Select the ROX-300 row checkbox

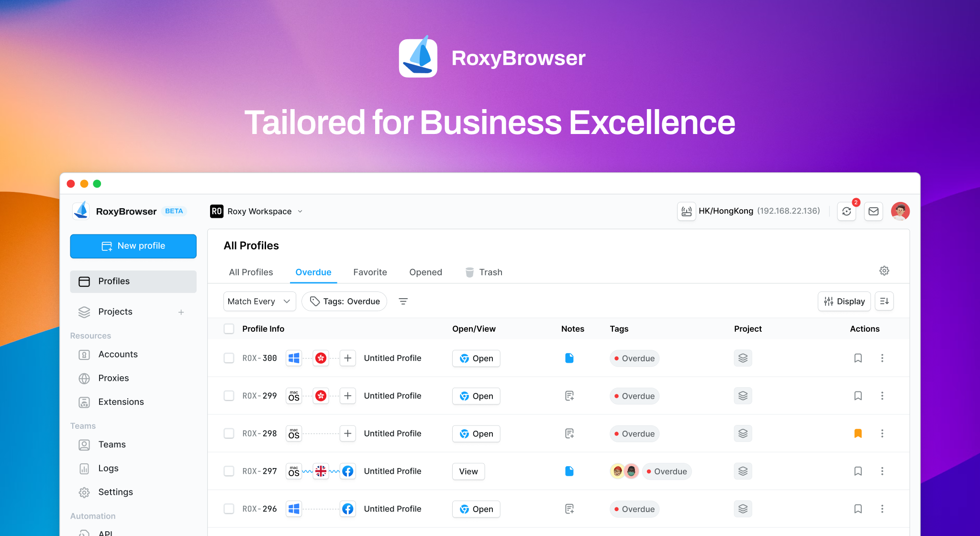pos(229,358)
